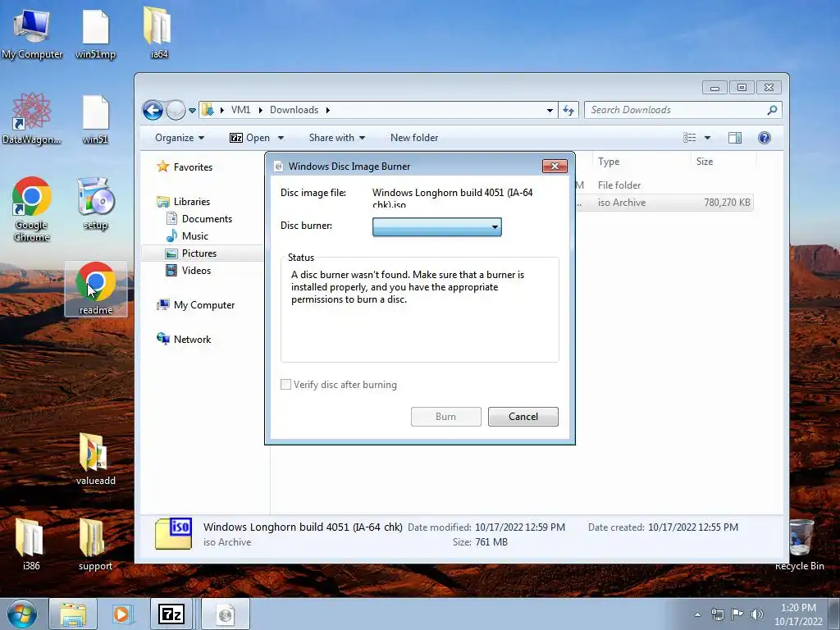Click the search magnifier in Search Downloads
The image size is (840, 630).
pyautogui.click(x=772, y=110)
